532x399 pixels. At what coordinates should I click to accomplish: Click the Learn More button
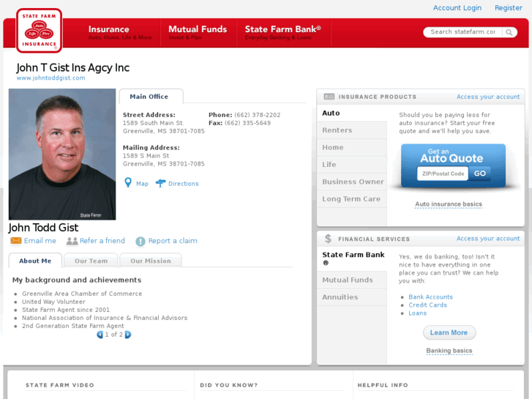pos(449,332)
